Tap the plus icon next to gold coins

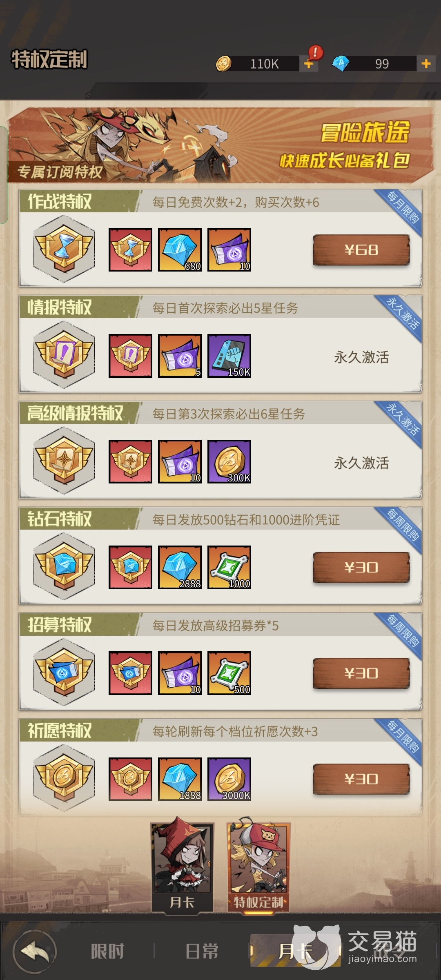pos(309,64)
